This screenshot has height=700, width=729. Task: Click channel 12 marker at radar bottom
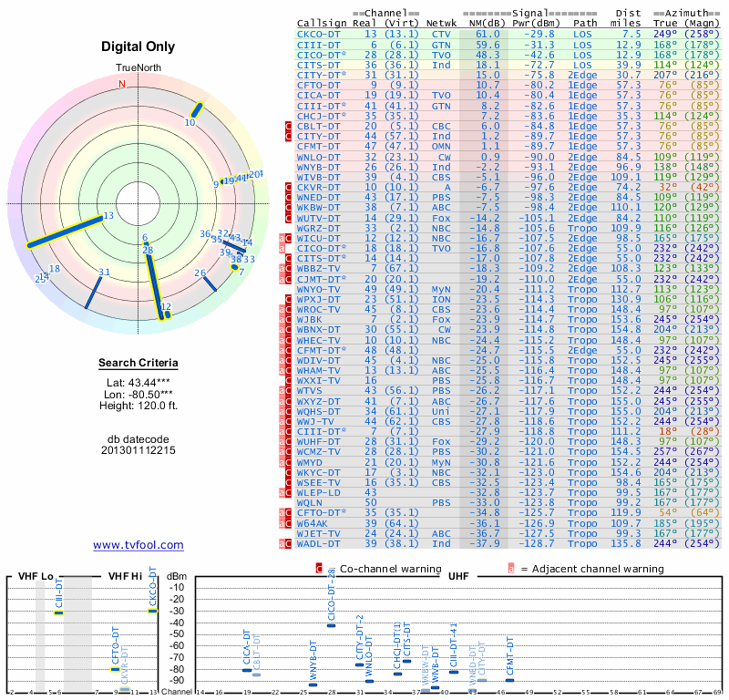pyautogui.click(x=166, y=307)
